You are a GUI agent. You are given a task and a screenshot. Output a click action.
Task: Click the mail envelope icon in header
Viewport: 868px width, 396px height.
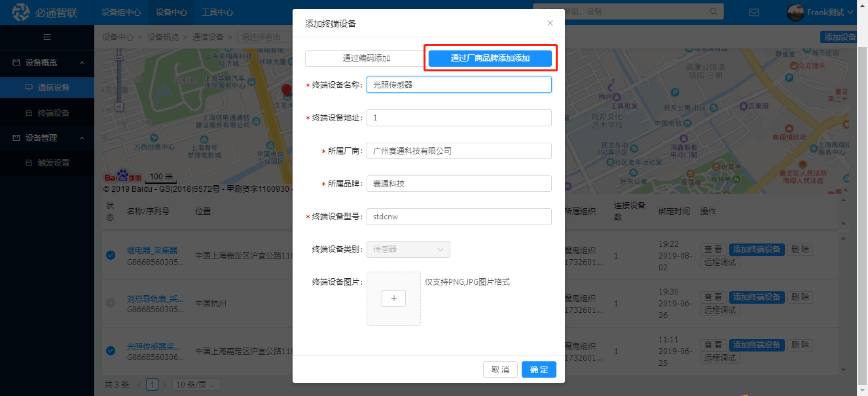[x=753, y=12]
